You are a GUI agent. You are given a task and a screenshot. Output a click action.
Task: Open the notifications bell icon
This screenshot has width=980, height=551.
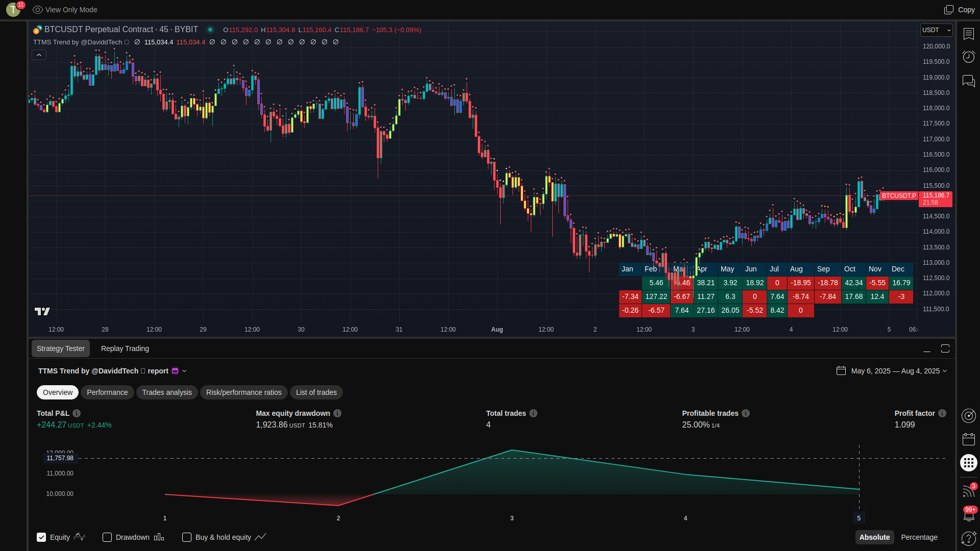click(968, 515)
